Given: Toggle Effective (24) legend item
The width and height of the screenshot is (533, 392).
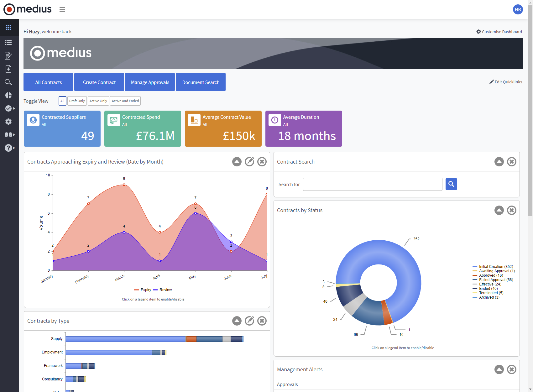Looking at the screenshot, I should (x=487, y=284).
